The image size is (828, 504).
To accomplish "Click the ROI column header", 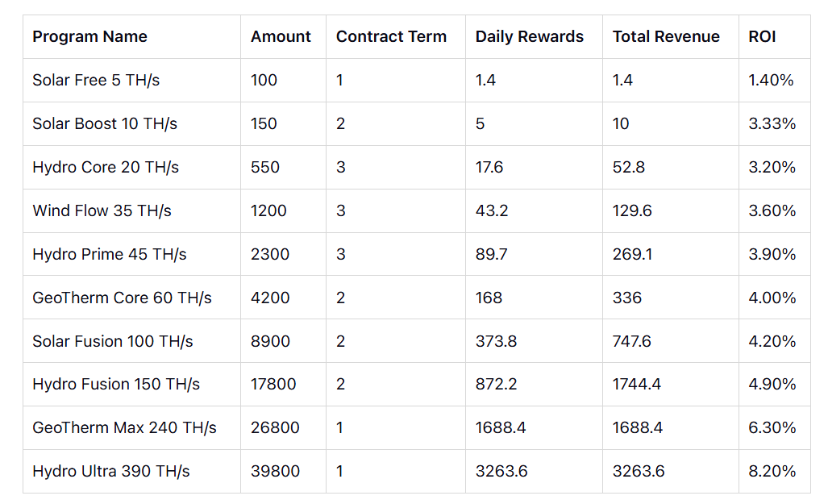I will point(762,37).
